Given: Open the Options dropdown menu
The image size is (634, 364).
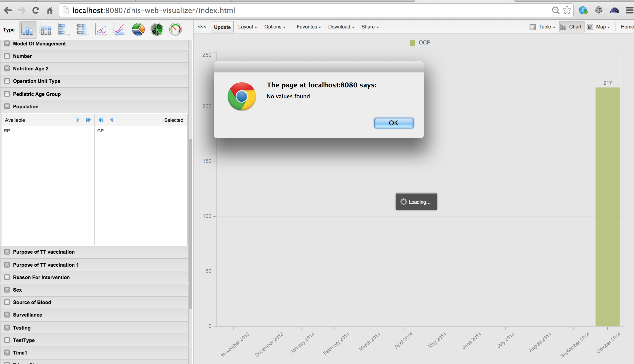Looking at the screenshot, I should point(275,27).
